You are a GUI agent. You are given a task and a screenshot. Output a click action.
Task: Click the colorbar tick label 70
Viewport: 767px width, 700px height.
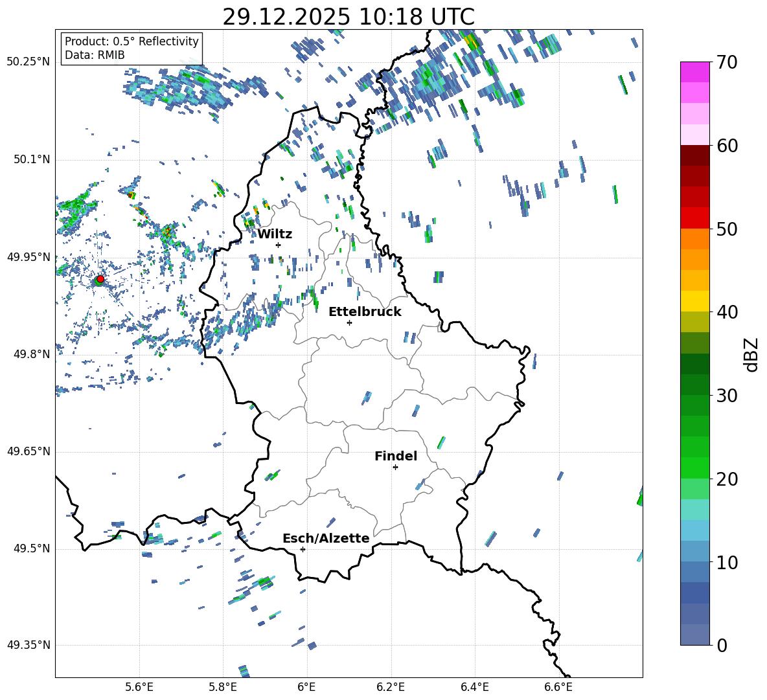[x=727, y=63]
